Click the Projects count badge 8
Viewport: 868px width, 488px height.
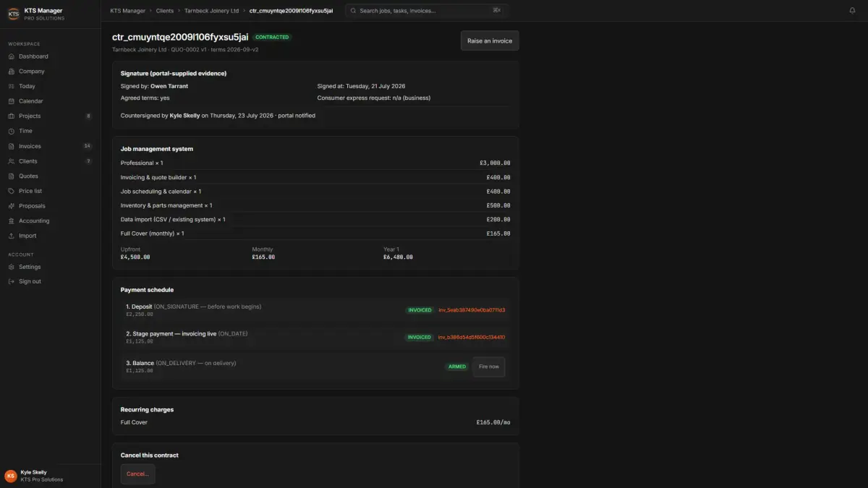click(88, 116)
